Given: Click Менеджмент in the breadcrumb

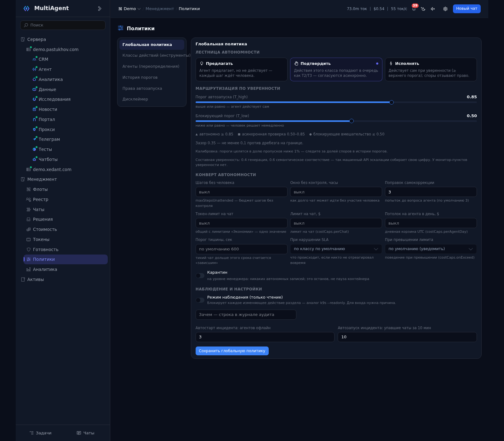Looking at the screenshot, I should click(x=160, y=9).
